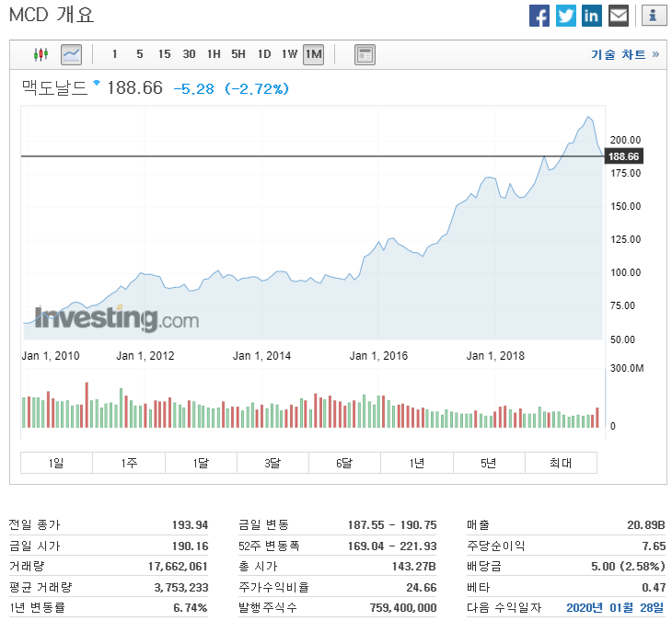Choose the 1일 time range
This screenshot has height=621, width=672.
point(56,463)
